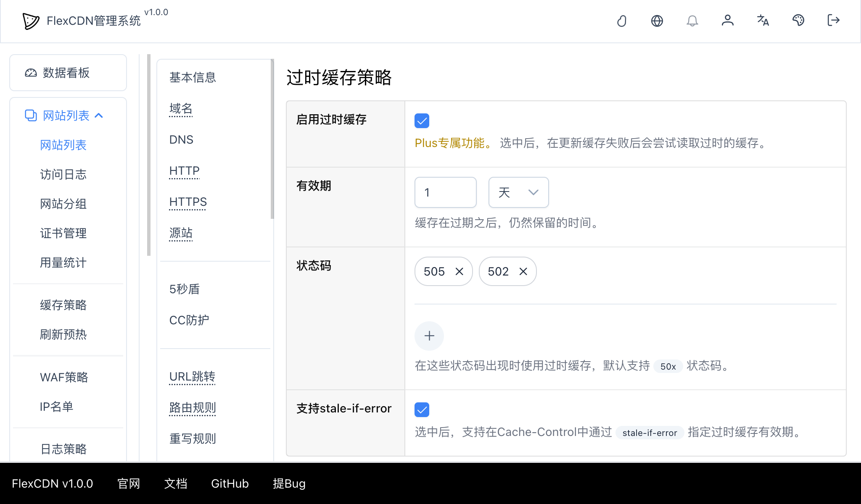Open the language switcher icon
Screen dimensions: 861x504
(x=763, y=21)
